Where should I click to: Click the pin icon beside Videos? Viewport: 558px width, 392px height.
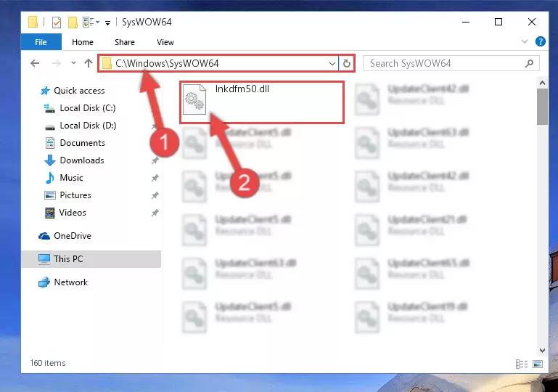(x=155, y=213)
